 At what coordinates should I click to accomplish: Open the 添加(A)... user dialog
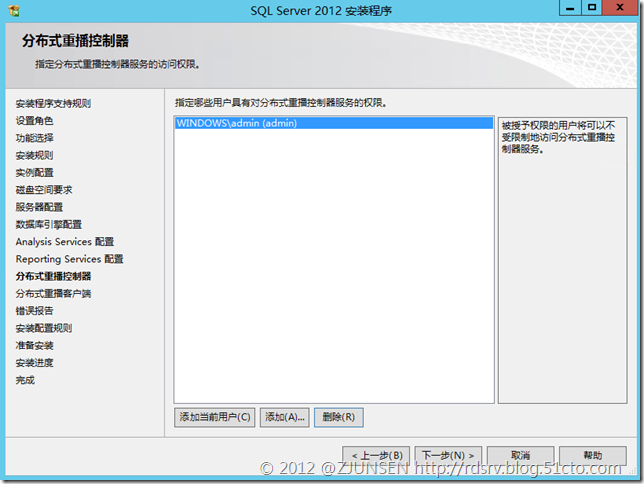tap(285, 417)
